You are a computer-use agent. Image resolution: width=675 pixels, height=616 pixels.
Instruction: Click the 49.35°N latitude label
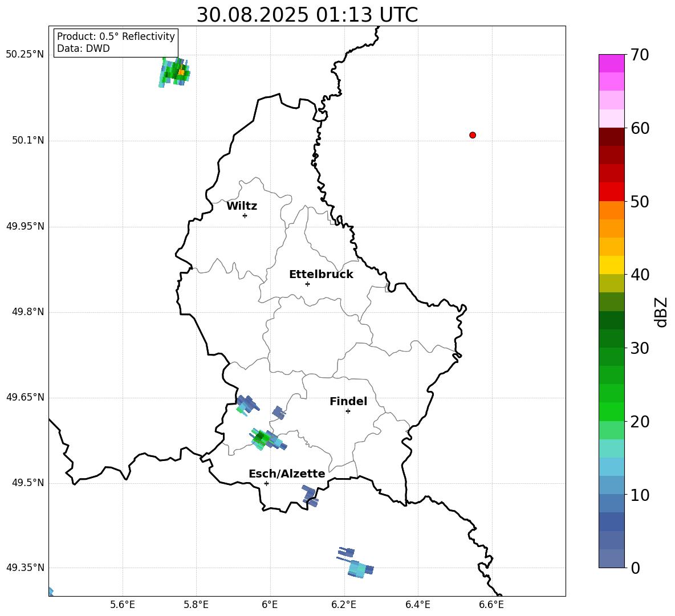pyautogui.click(x=25, y=568)
